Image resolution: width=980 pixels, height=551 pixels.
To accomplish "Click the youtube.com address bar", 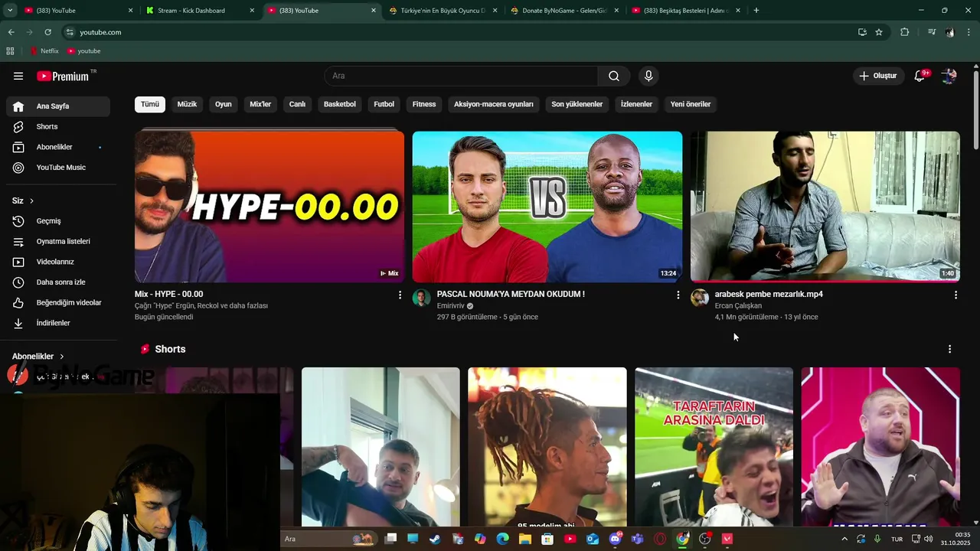I will click(x=459, y=32).
